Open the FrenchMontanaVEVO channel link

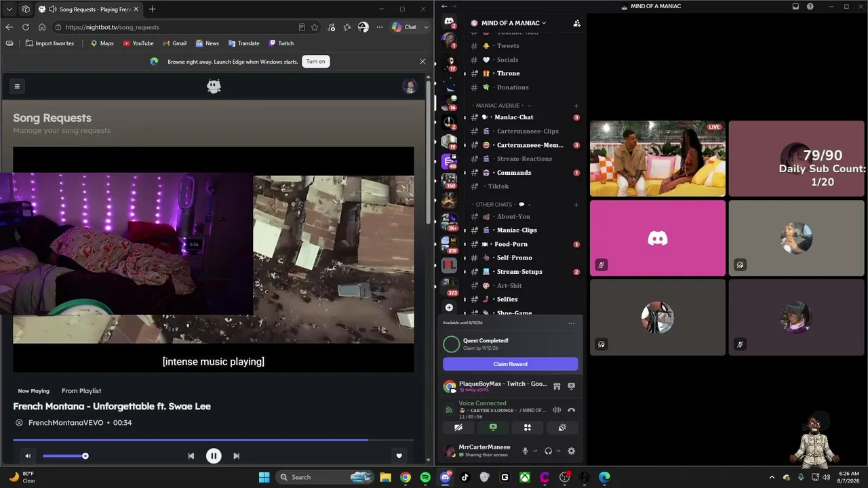66,423
